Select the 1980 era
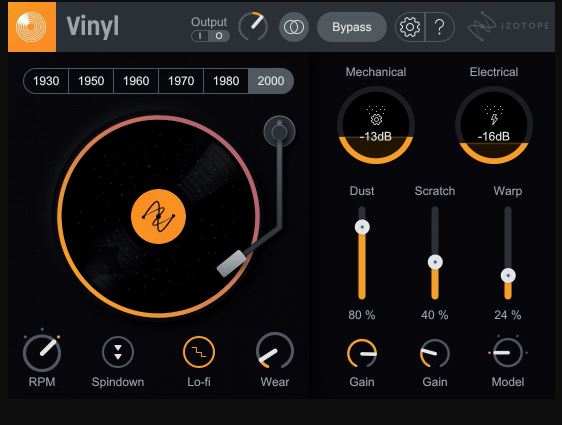 pos(226,81)
